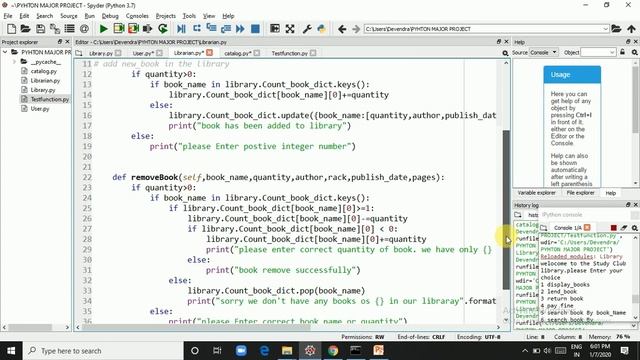Open the Consoles menu
Screen dimensions: 640x360
(x=137, y=16)
